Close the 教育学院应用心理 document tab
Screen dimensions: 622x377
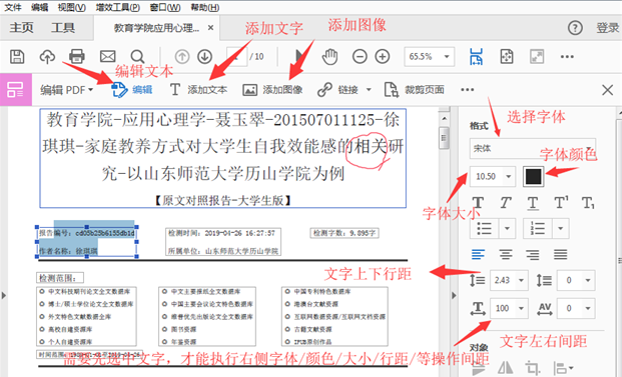tap(211, 28)
